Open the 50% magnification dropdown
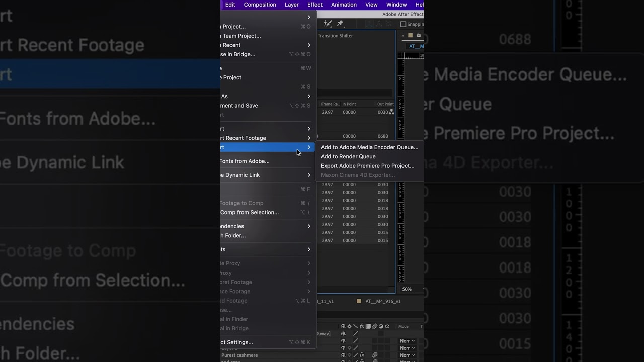The height and width of the screenshot is (362, 644). (407, 289)
